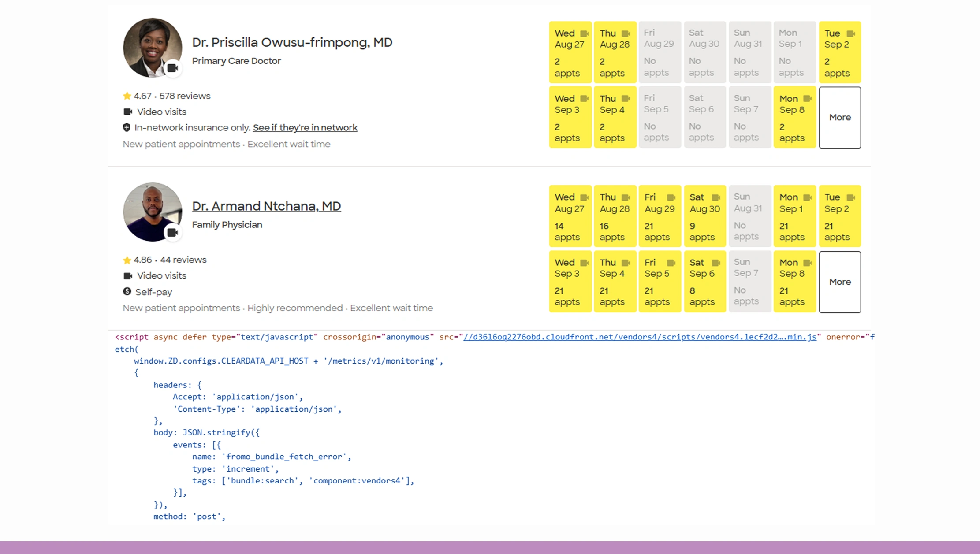The height and width of the screenshot is (554, 980).
Task: Click Dr. Priscilla Owusu-frimpong's profile photo
Action: [152, 48]
